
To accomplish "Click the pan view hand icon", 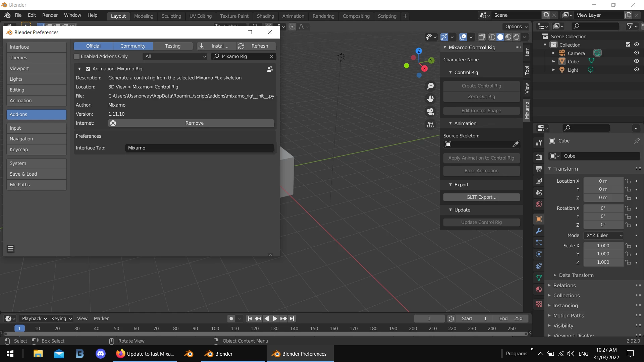I will pyautogui.click(x=430, y=99).
